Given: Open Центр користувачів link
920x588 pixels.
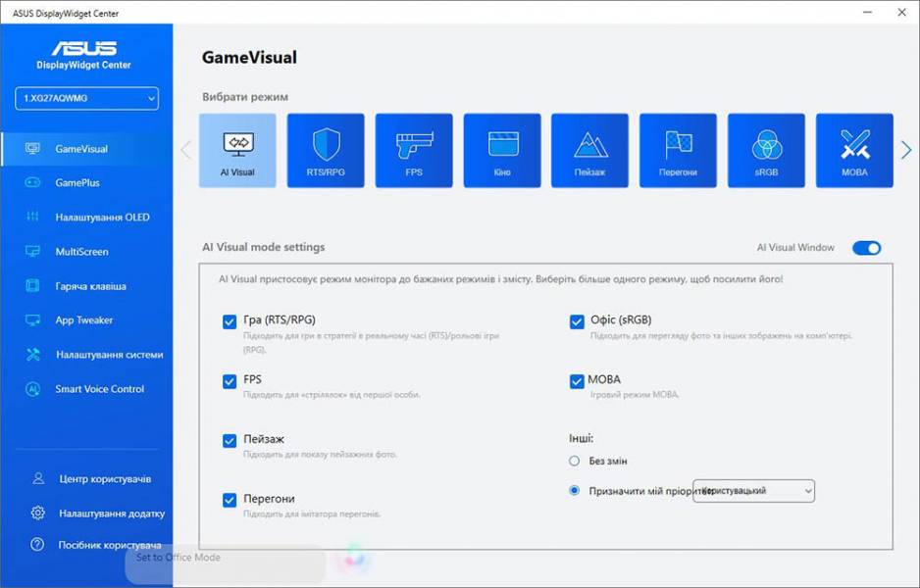Looking at the screenshot, I should [103, 479].
